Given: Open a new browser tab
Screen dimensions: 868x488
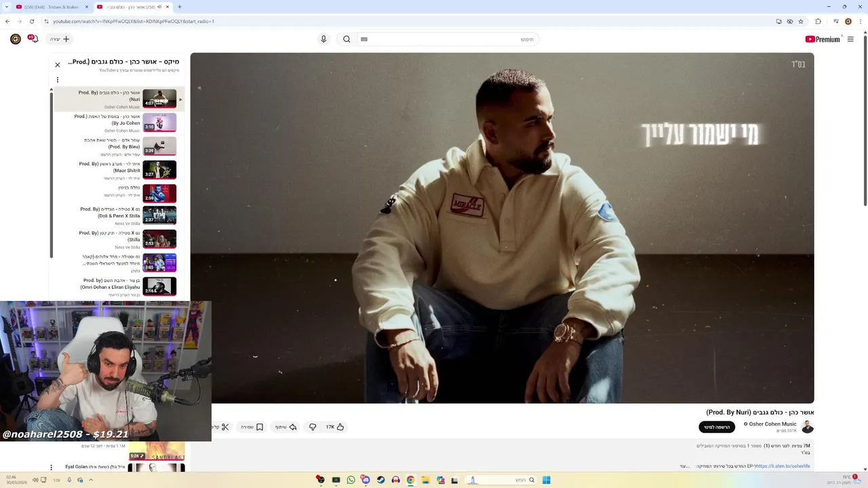Looking at the screenshot, I should 180,7.
